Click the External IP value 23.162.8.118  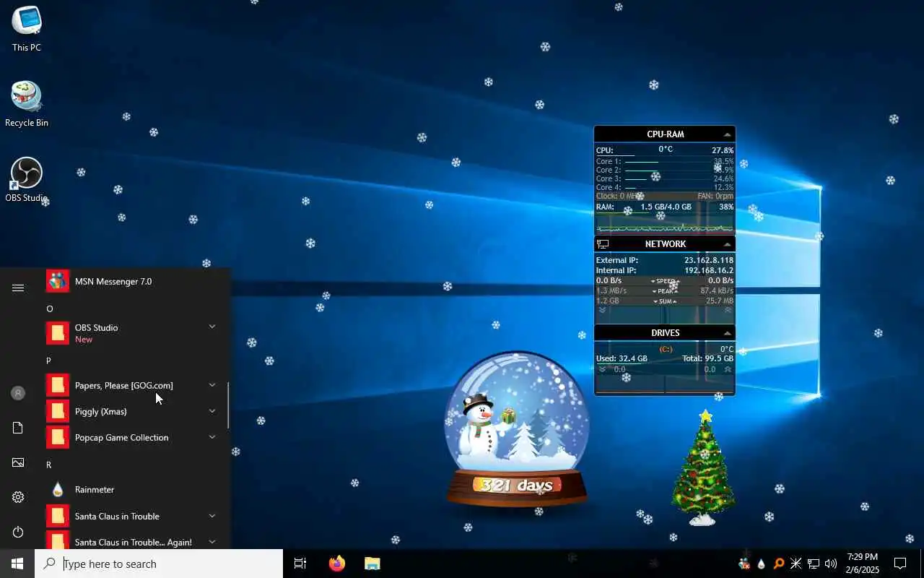(x=709, y=260)
